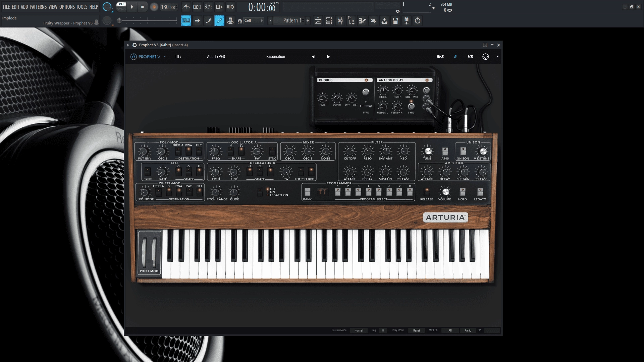Toggle the Oscillator A SYNC switch
644x362 pixels.
tap(272, 151)
